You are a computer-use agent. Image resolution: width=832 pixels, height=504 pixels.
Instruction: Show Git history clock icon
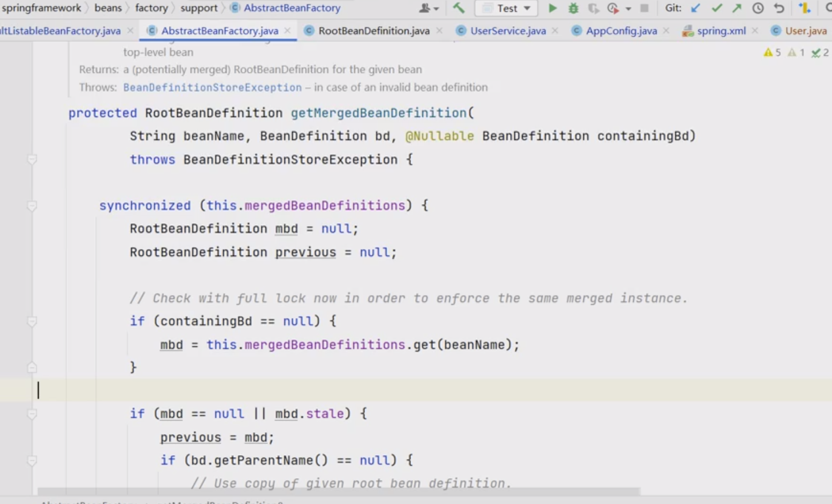click(x=757, y=8)
